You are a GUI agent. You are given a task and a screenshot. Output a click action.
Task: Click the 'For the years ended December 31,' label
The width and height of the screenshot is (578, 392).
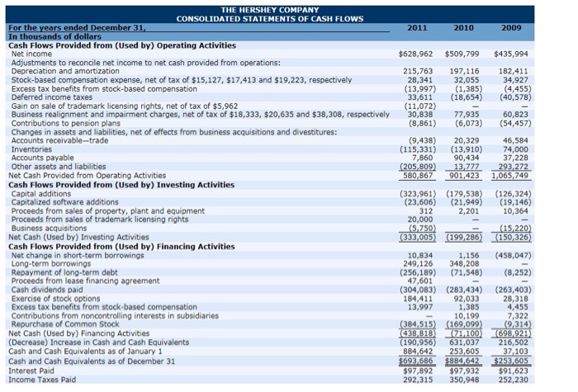[x=77, y=28]
